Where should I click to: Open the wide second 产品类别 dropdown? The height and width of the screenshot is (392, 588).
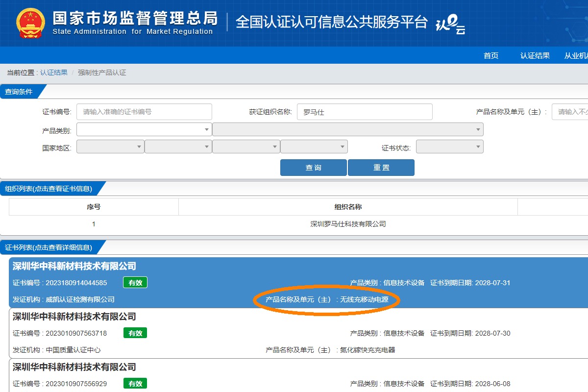click(x=348, y=129)
